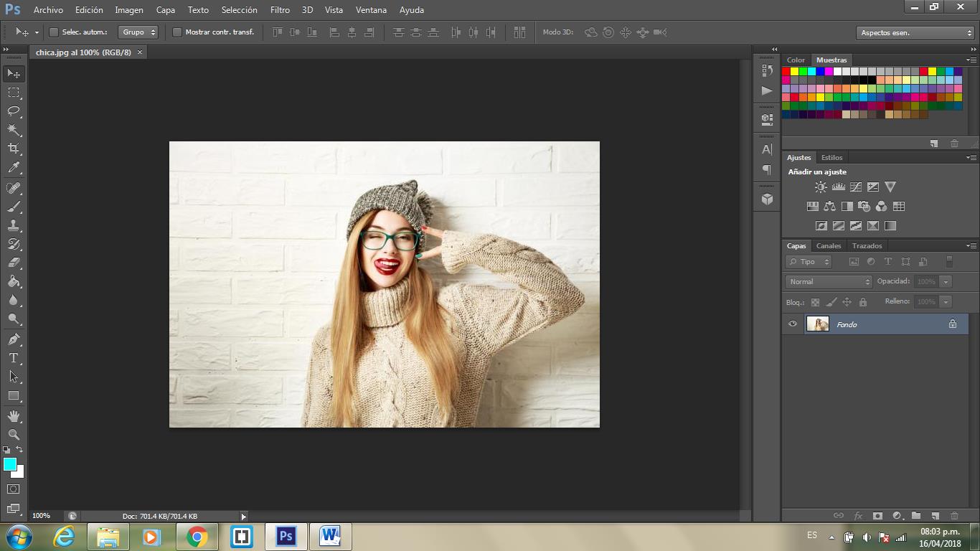Open the Grupo dropdown
Screen dimensions: 980x551
[x=138, y=32]
